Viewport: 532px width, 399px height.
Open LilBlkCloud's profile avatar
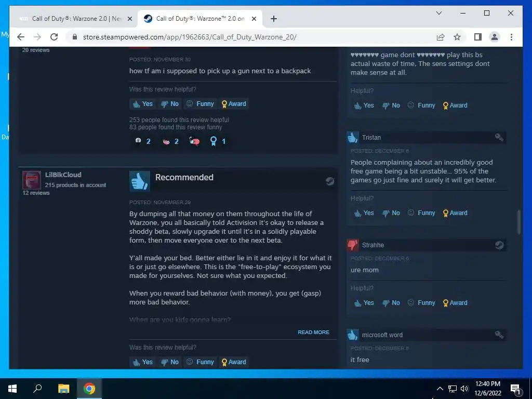tap(32, 180)
